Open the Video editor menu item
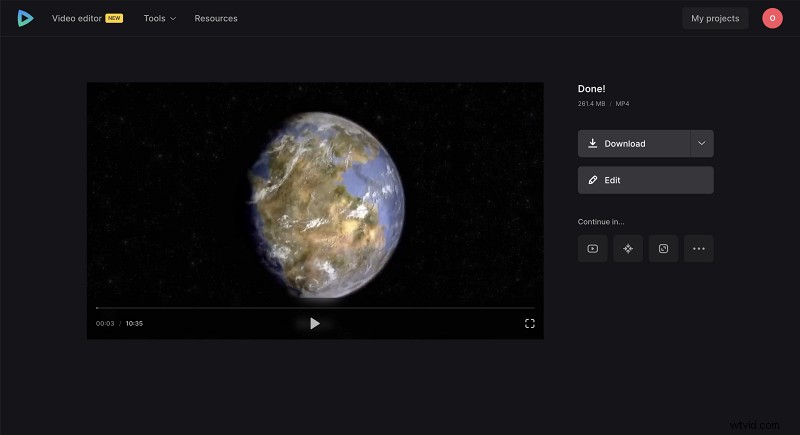This screenshot has height=435, width=800. click(76, 18)
